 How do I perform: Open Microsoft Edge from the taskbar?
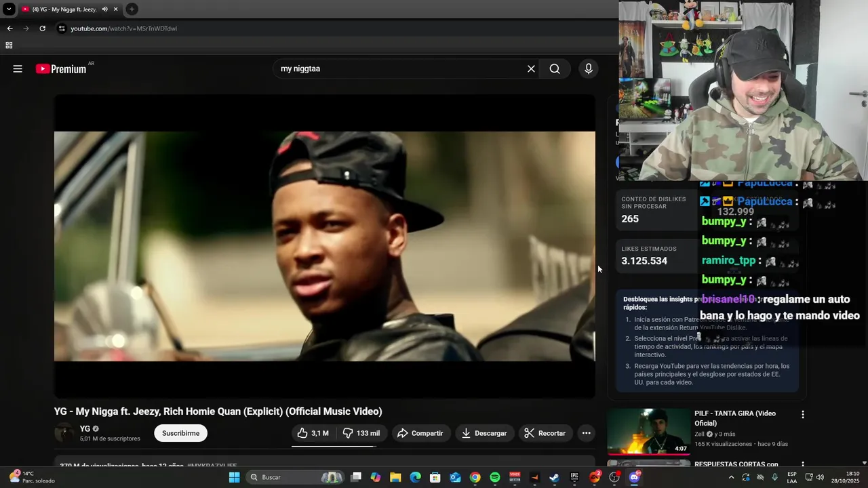(415, 477)
